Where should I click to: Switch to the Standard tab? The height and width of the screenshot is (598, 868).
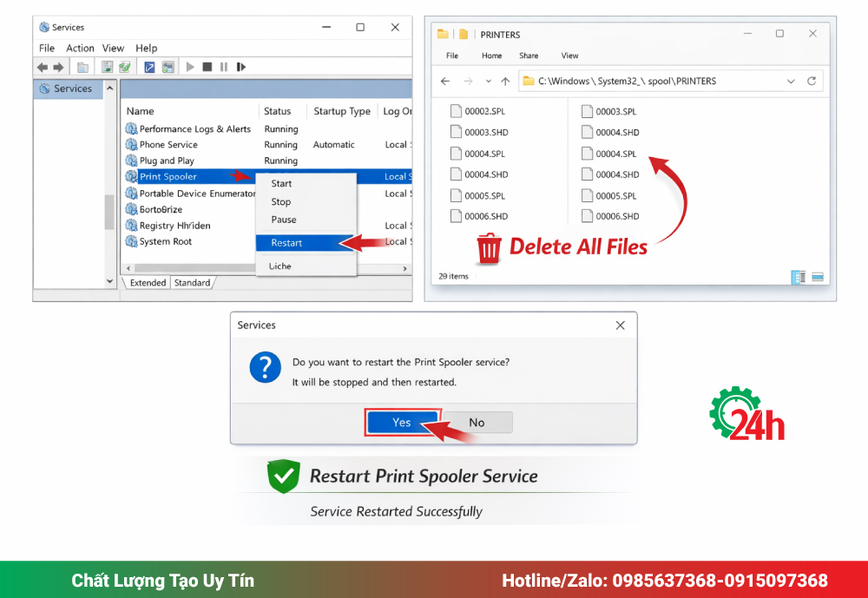(x=192, y=282)
